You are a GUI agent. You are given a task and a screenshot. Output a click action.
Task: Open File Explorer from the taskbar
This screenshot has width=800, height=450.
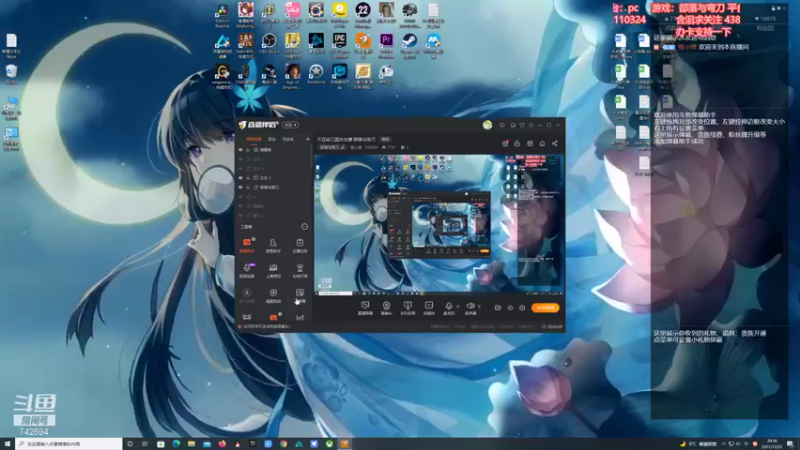click(191, 444)
